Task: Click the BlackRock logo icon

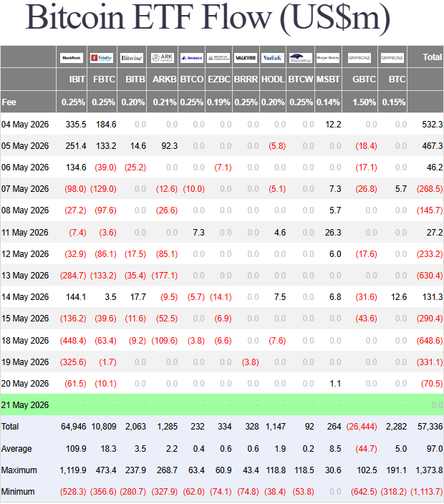Action: [72, 58]
